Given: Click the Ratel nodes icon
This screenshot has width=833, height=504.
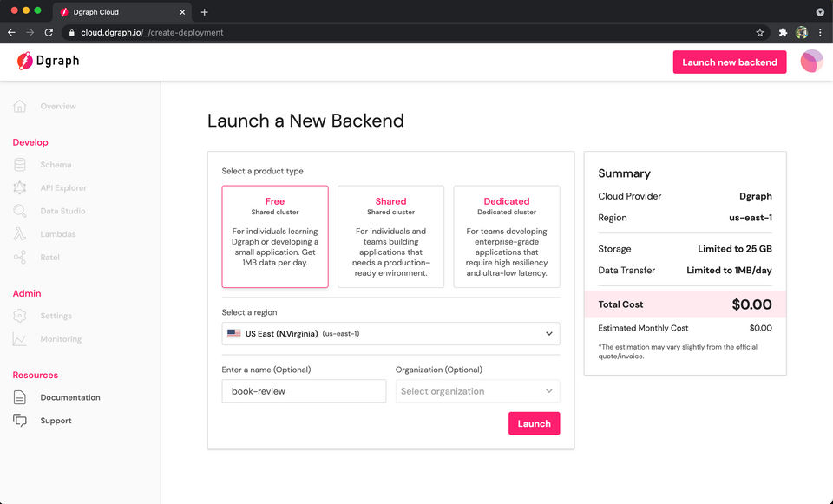Looking at the screenshot, I should (20, 258).
